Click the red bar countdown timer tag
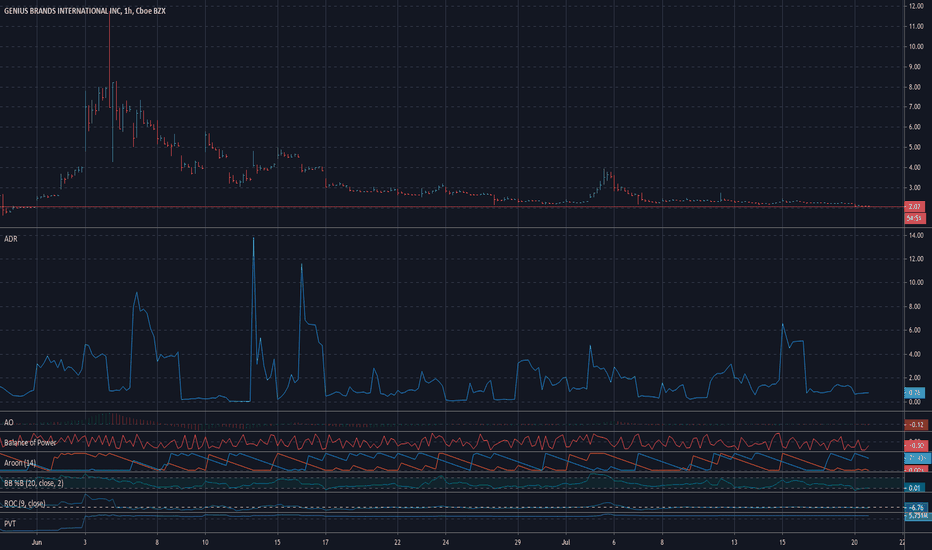 tap(915, 218)
